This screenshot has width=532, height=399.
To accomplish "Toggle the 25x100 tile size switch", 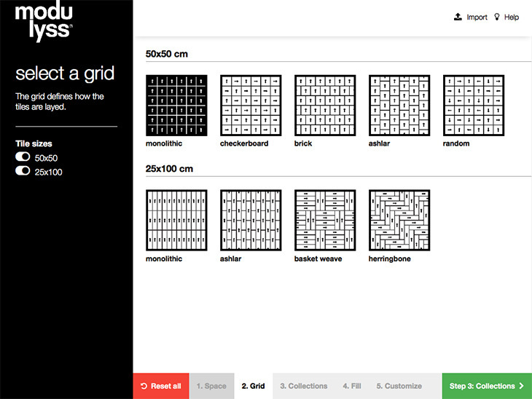I will [x=23, y=170].
